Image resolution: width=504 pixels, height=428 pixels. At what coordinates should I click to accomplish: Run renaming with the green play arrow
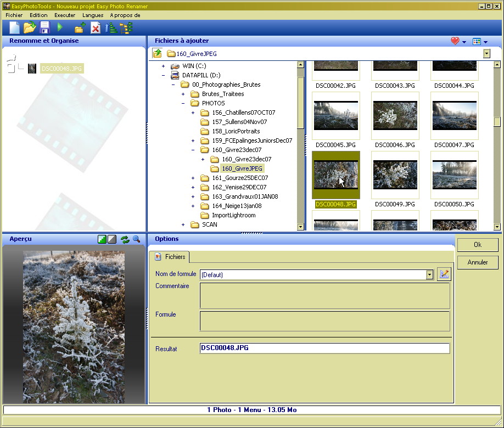tap(60, 27)
